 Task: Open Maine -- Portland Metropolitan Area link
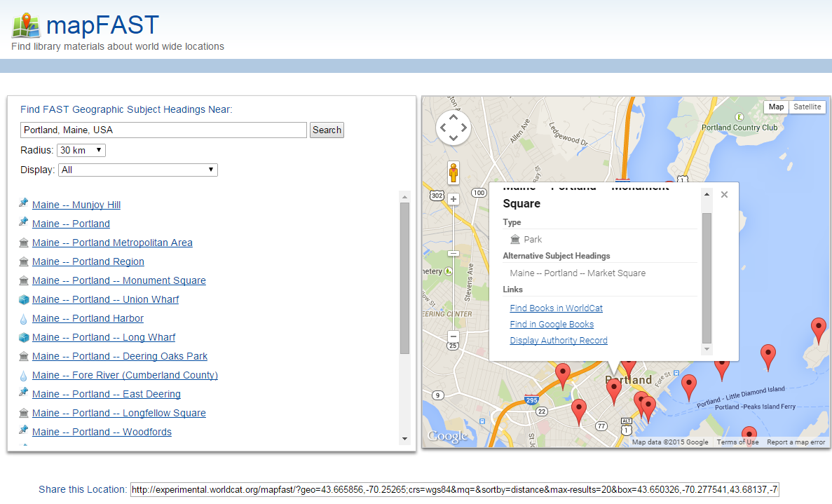(112, 243)
